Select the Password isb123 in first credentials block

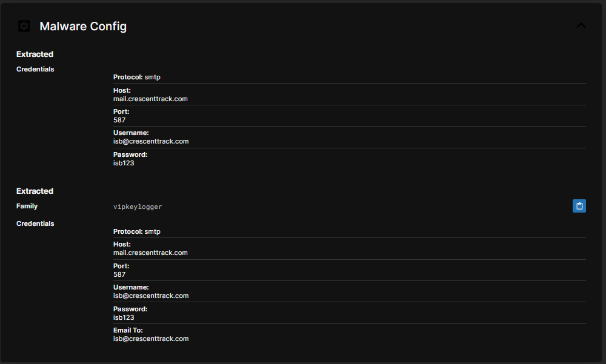click(x=124, y=163)
